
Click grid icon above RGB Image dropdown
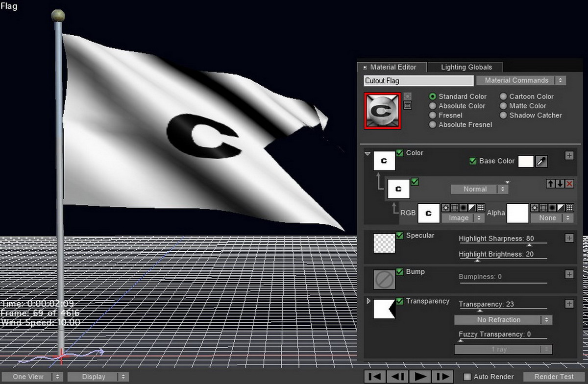point(481,208)
